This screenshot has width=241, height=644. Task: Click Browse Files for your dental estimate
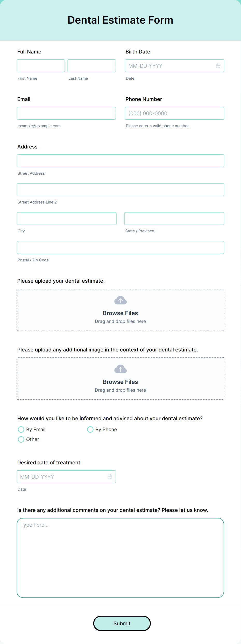(x=120, y=313)
